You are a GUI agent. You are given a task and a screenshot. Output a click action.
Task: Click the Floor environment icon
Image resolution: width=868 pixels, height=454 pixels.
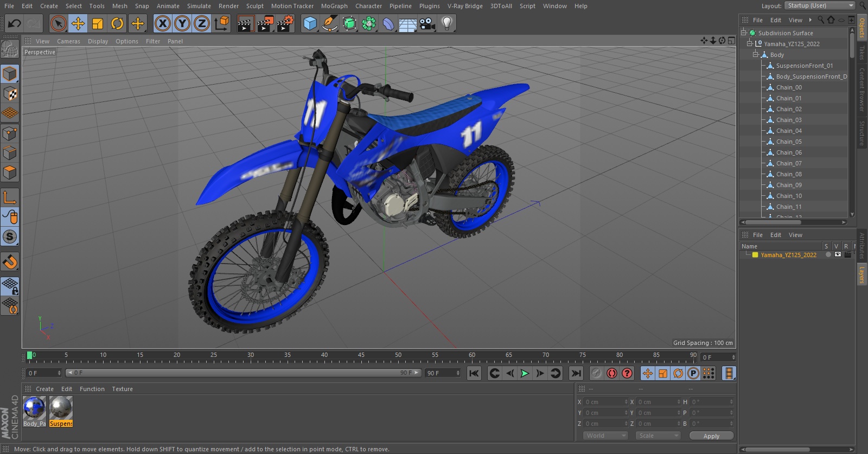408,24
